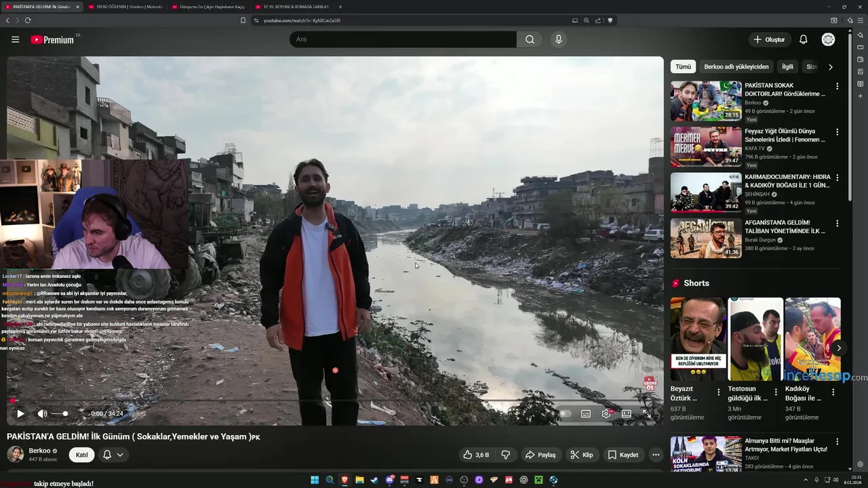The width and height of the screenshot is (868, 488).
Task: Open the Berkoo channel avatar
Action: pyautogui.click(x=15, y=454)
